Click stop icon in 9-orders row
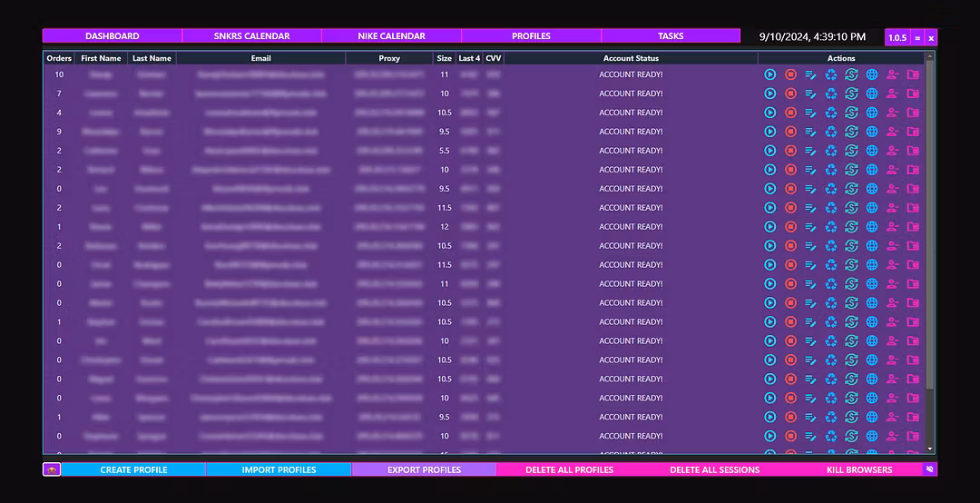The image size is (980, 503). [x=790, y=132]
